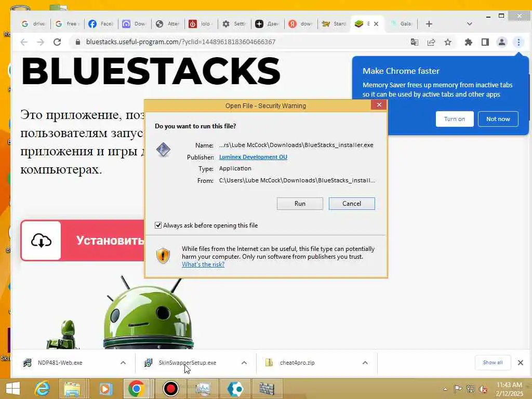
Task: Open the Action Center flag icon
Action: 458,389
